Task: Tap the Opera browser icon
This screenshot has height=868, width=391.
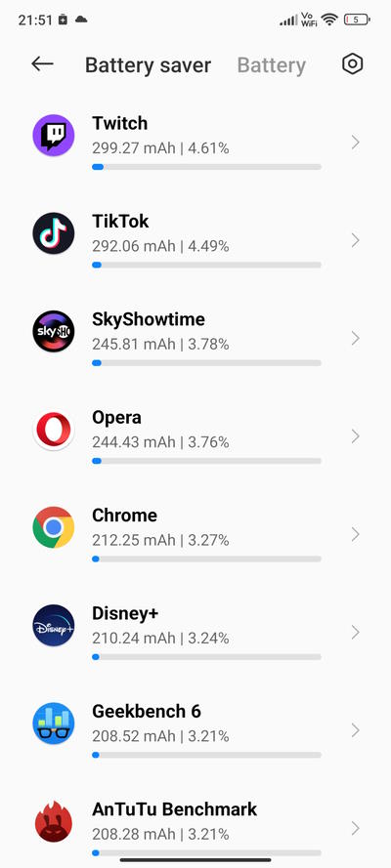Action: pyautogui.click(x=53, y=431)
